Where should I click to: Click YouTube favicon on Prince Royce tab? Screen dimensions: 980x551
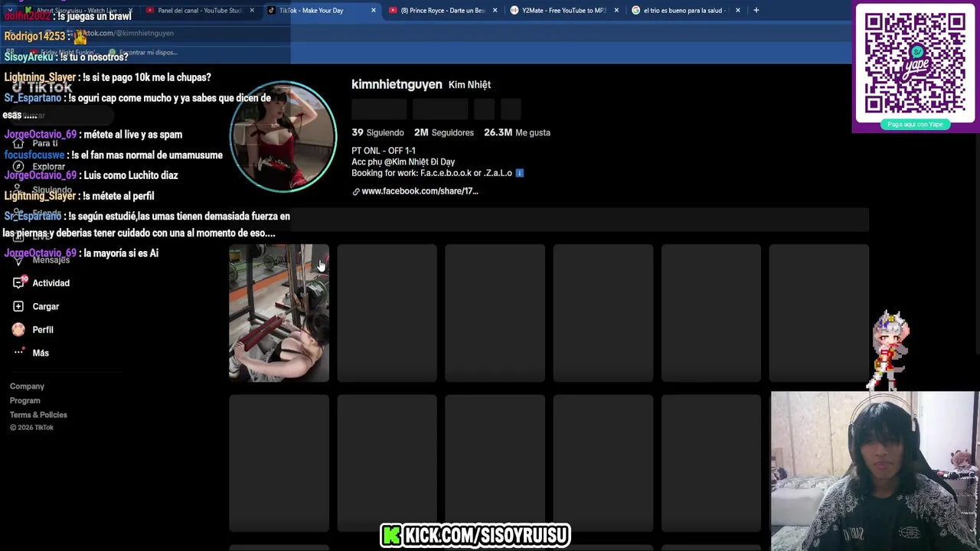pyautogui.click(x=393, y=10)
